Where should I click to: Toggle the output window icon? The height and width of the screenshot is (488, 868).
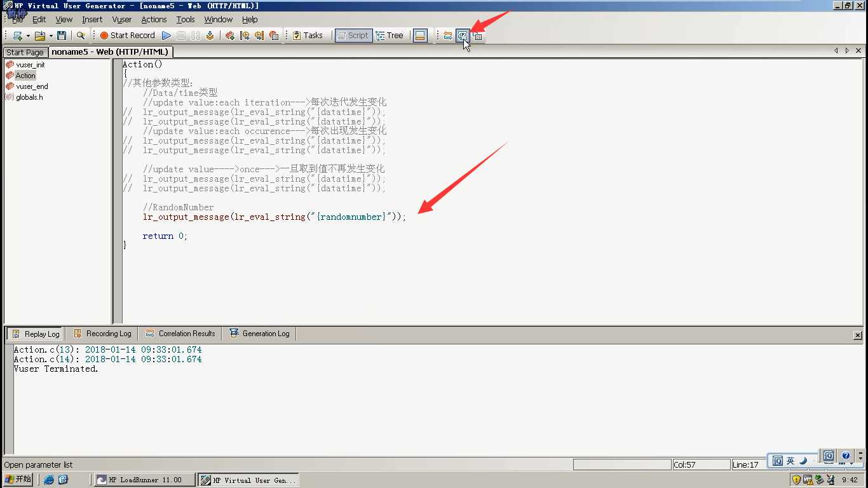(420, 36)
